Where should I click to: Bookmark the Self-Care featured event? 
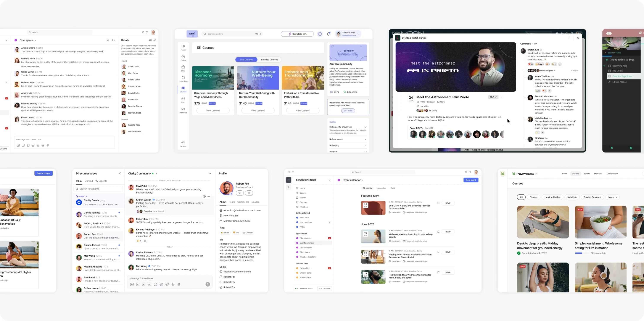pyautogui.click(x=438, y=203)
